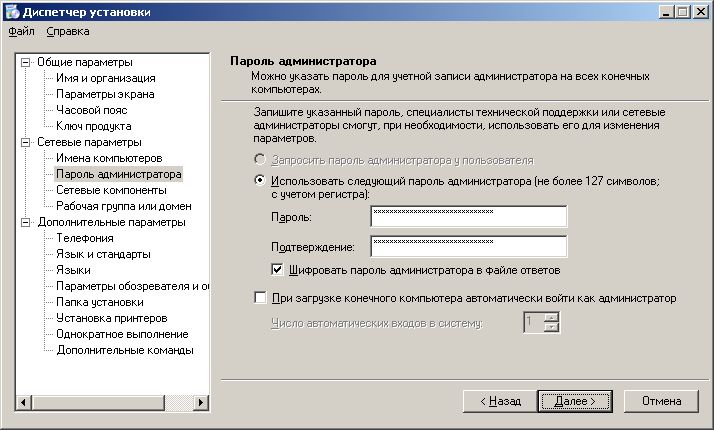This screenshot has height=430, width=714.
Task: Click the Диспетчер установки title bar icon
Action: (11, 11)
